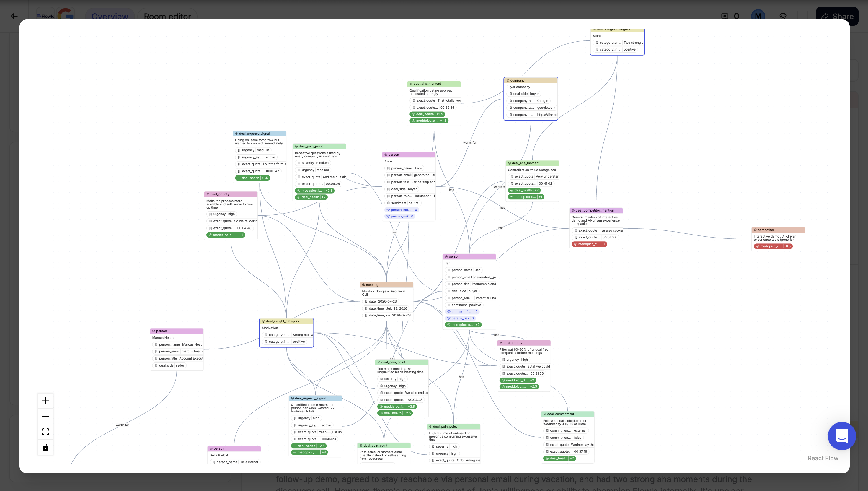Click the Google logo in header
The height and width of the screenshot is (491, 868).
coord(66,16)
